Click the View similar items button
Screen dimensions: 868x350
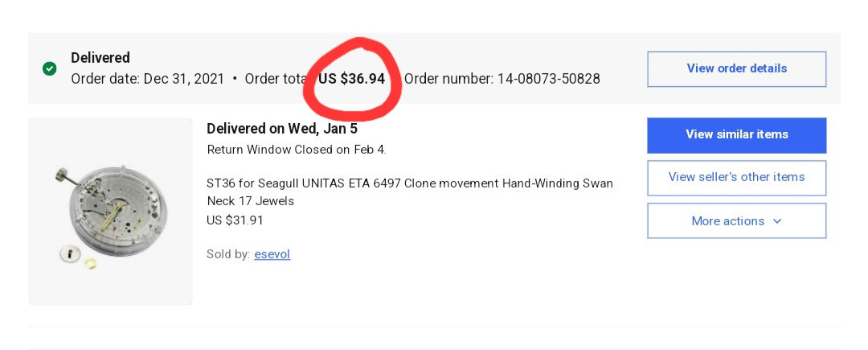pyautogui.click(x=736, y=135)
